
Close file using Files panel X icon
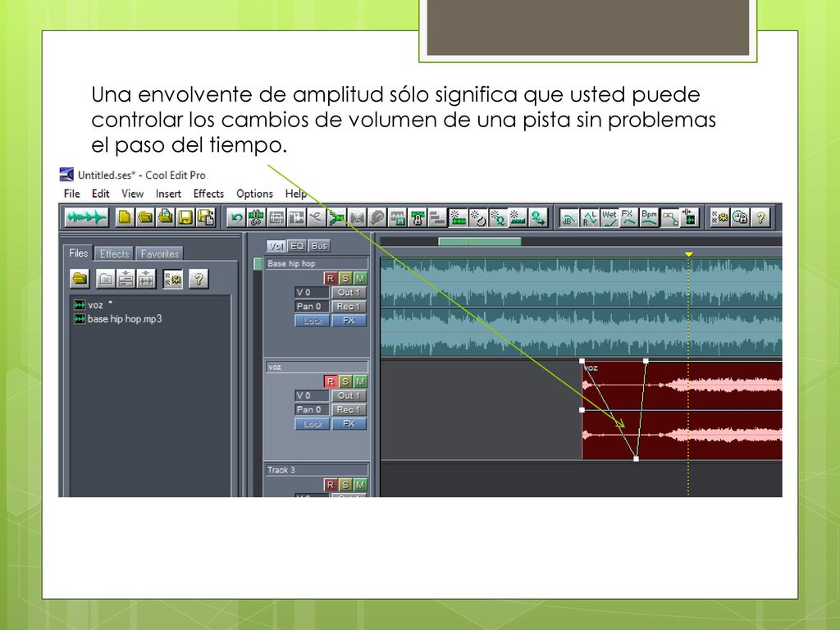(x=106, y=279)
